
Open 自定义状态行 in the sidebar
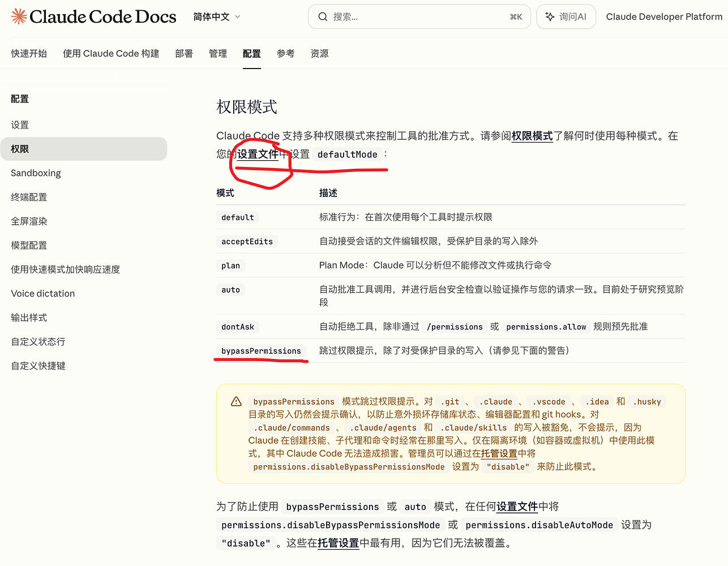[x=83, y=342]
